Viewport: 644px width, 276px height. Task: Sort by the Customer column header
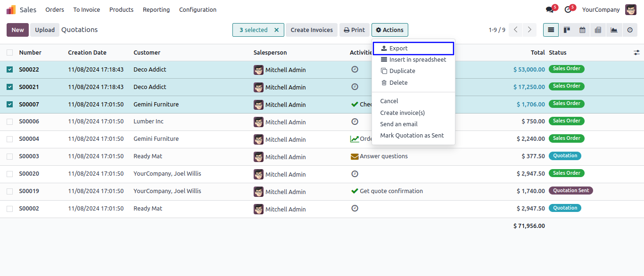(x=147, y=53)
